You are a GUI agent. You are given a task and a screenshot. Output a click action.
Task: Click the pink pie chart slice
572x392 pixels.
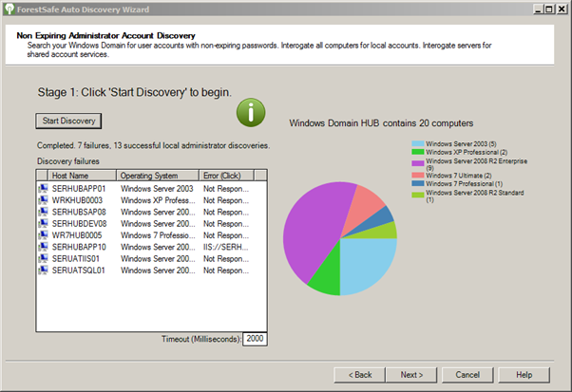359,206
